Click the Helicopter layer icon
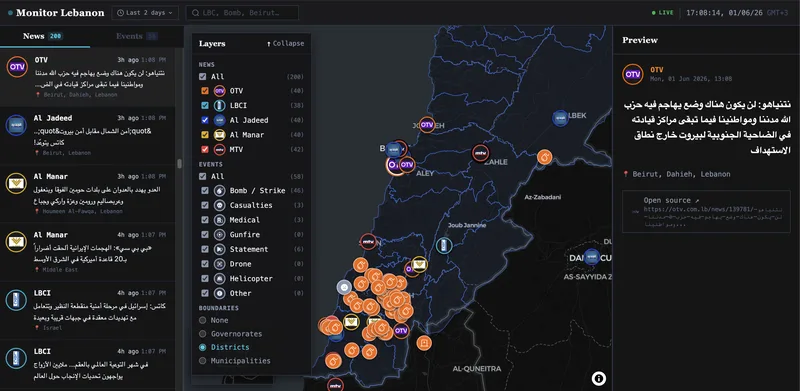The image size is (800, 391). 219,279
